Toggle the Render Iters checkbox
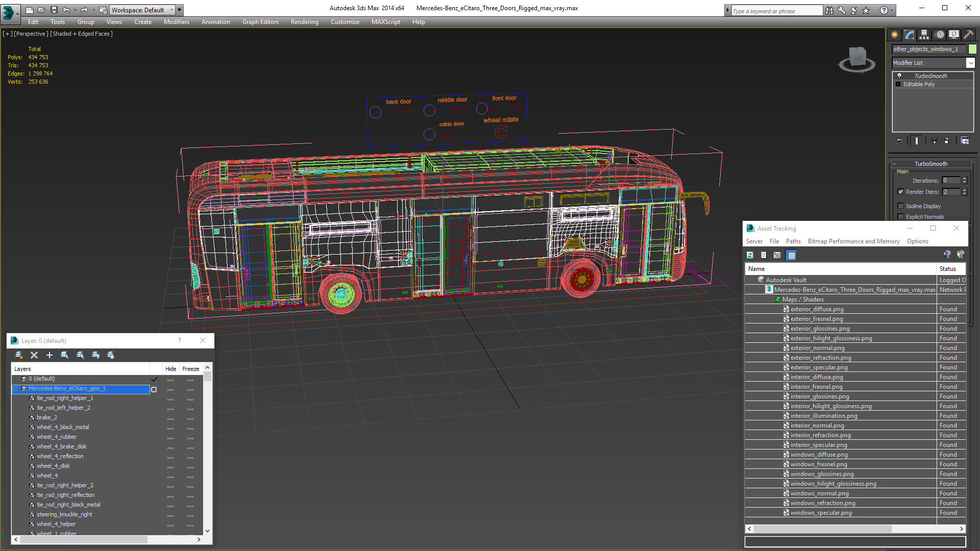The width and height of the screenshot is (980, 551). [901, 192]
